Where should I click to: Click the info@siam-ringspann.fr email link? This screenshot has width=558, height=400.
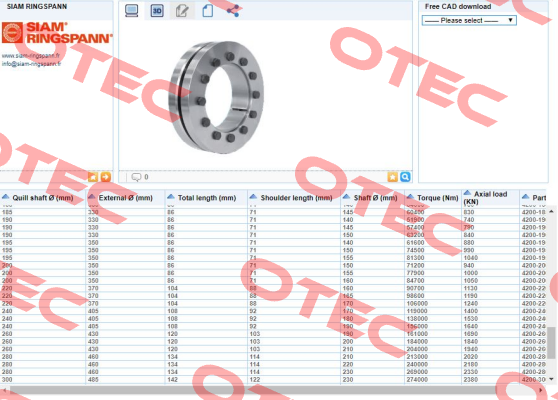(x=31, y=64)
